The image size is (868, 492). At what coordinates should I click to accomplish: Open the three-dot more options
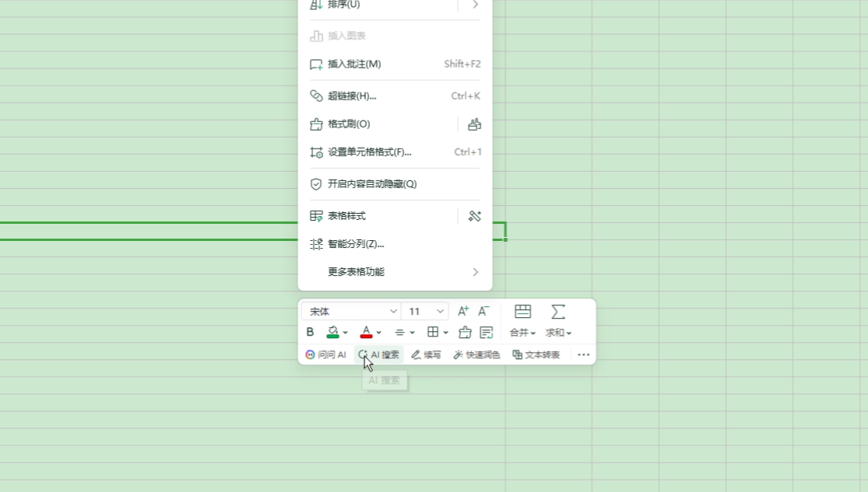[584, 355]
